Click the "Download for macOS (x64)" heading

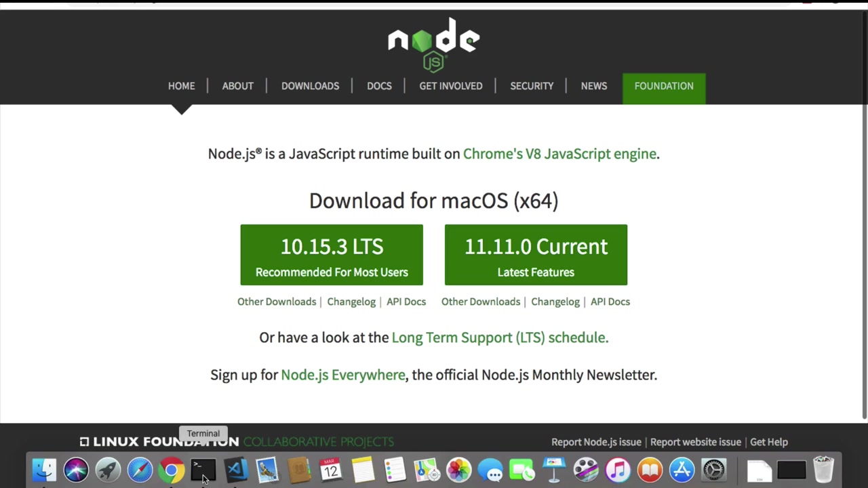[x=434, y=201]
